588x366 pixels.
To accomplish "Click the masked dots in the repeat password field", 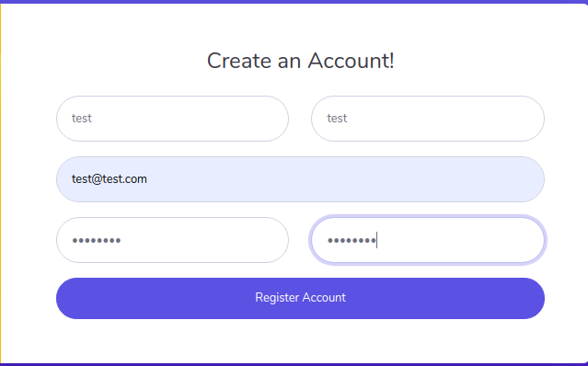I will pos(352,241).
